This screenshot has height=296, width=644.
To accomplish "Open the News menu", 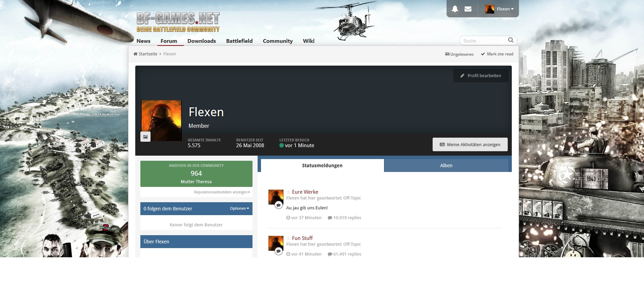I will (143, 41).
